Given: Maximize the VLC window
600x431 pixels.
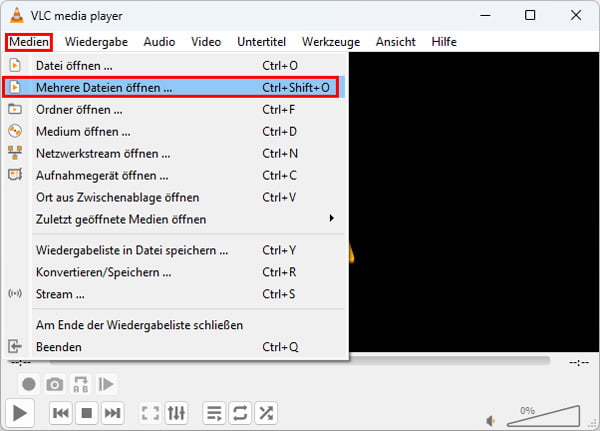Looking at the screenshot, I should (530, 15).
